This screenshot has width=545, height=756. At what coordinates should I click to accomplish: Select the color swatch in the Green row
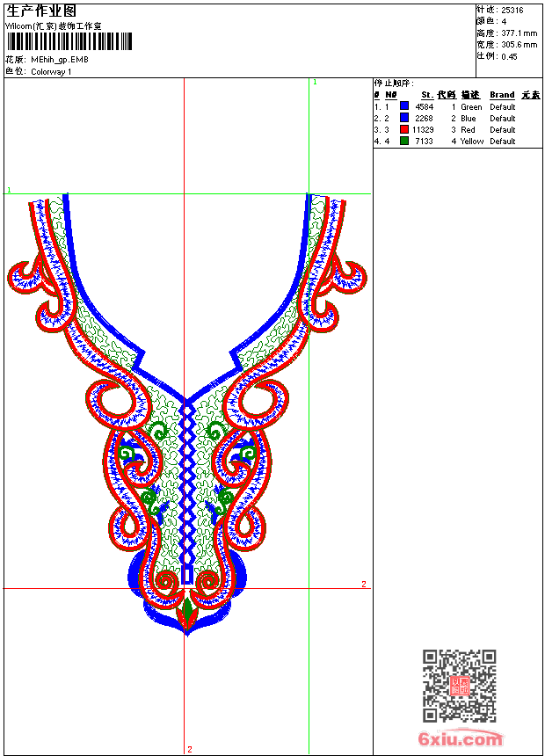403,106
